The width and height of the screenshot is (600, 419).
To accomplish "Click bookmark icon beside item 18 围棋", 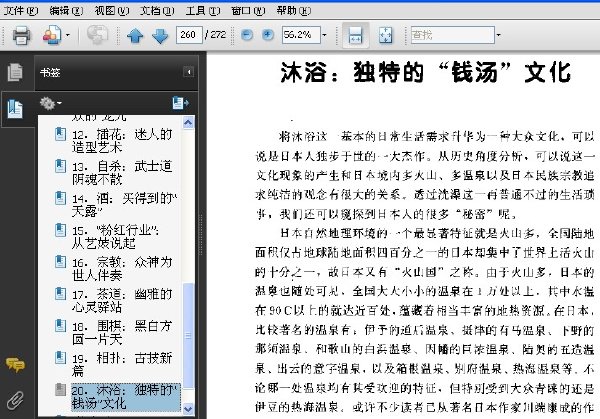I will 60,326.
